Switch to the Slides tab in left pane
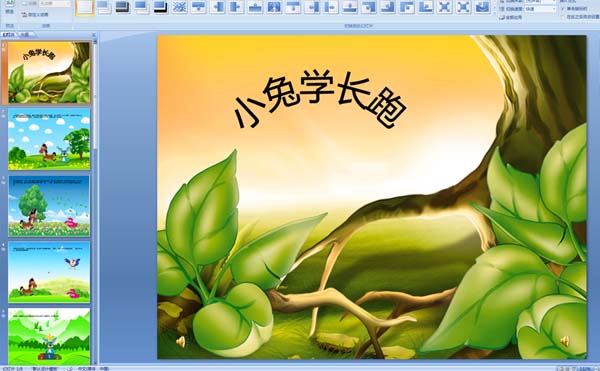 click(9, 34)
